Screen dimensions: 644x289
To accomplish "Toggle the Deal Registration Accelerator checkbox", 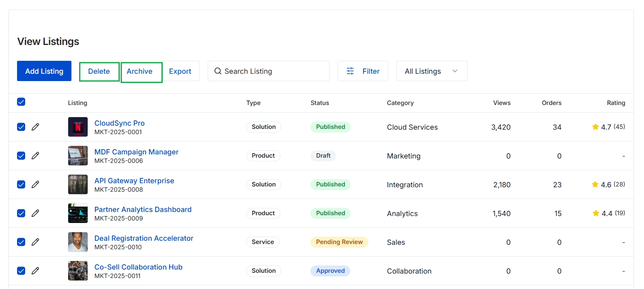I will point(21,242).
